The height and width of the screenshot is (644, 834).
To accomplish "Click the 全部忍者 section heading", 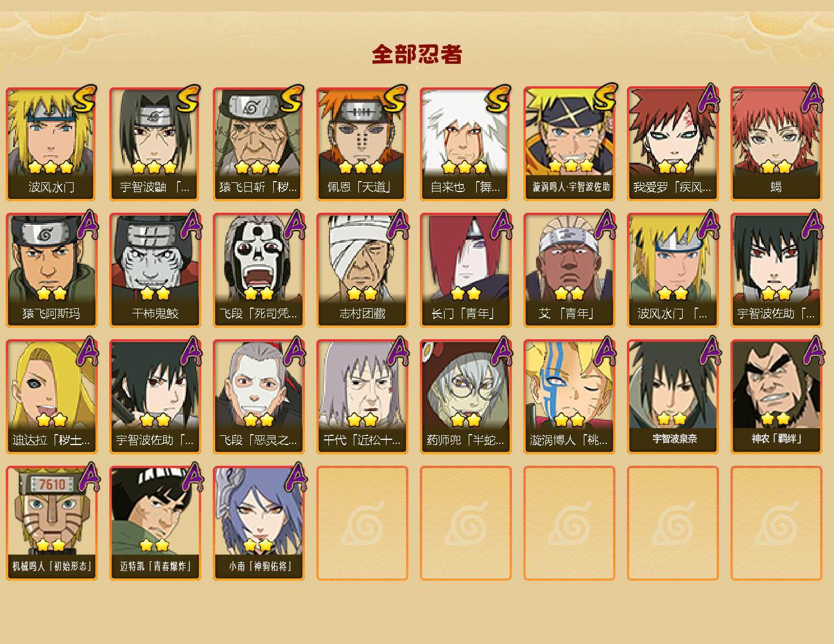I will pos(417,54).
